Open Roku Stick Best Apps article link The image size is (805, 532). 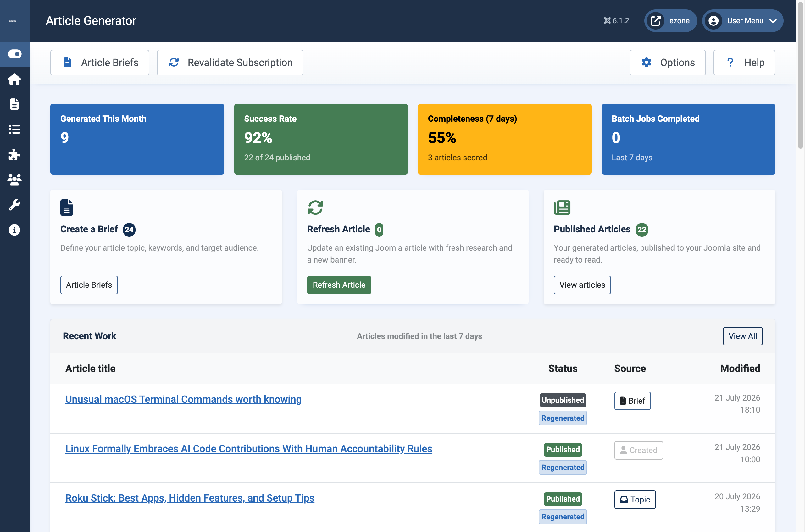pyautogui.click(x=190, y=498)
